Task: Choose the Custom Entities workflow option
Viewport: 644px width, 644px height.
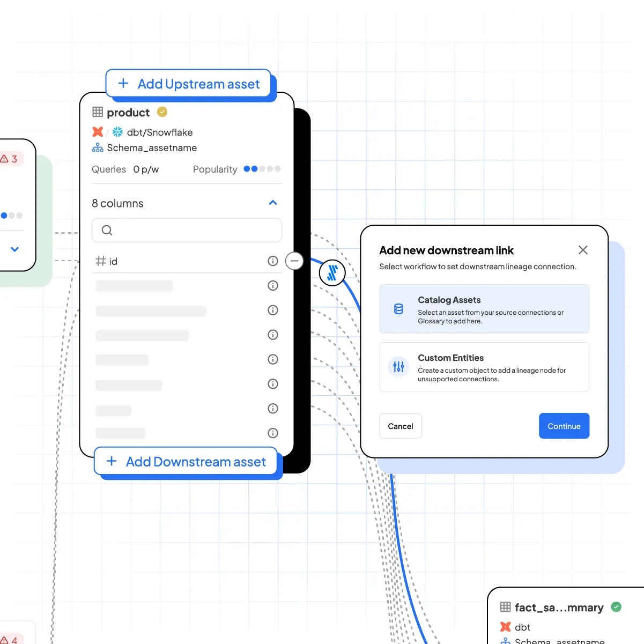Action: click(x=484, y=367)
